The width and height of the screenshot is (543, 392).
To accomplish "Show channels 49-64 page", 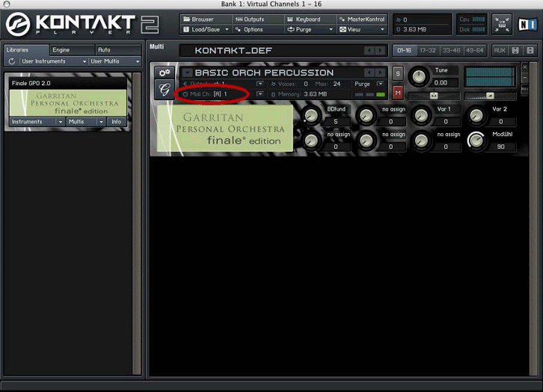I will click(x=475, y=51).
